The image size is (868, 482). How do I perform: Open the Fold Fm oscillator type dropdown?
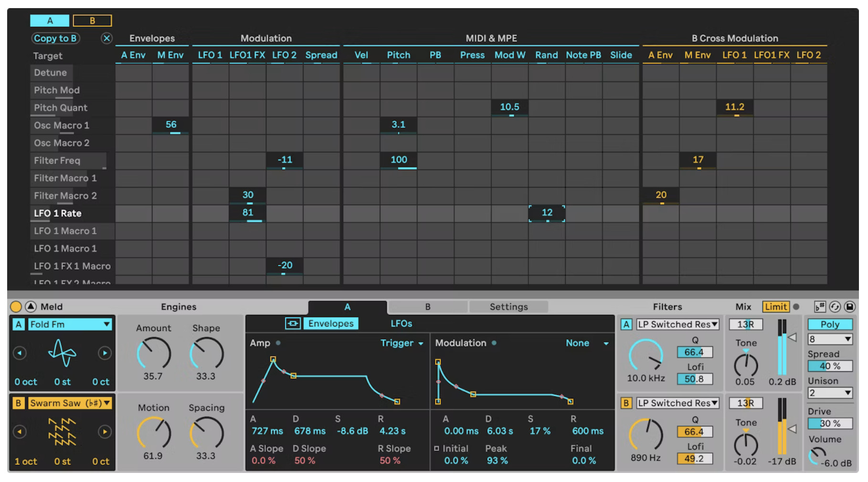[x=70, y=325]
